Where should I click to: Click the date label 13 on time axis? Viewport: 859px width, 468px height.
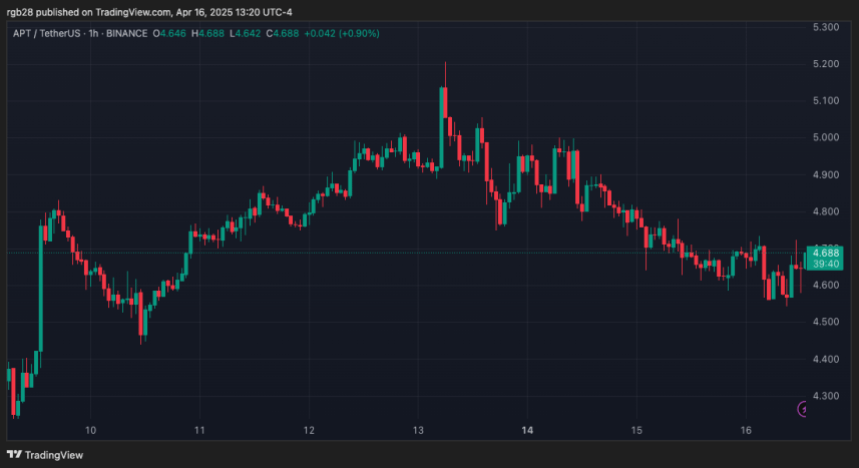(x=417, y=430)
